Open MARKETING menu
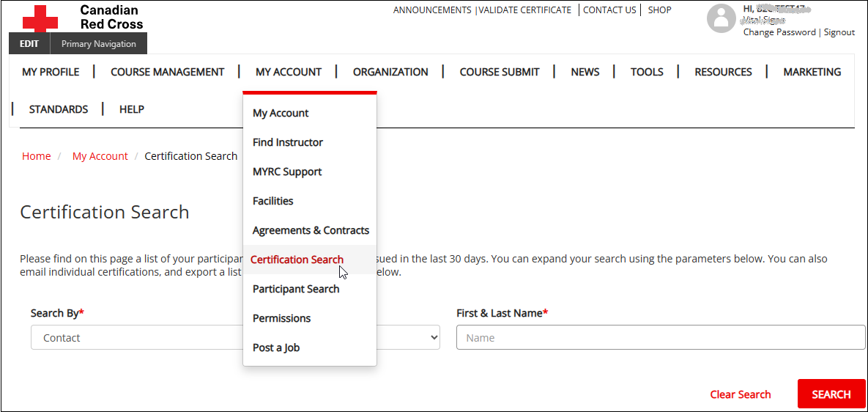Image resolution: width=868 pixels, height=412 pixels. point(812,72)
